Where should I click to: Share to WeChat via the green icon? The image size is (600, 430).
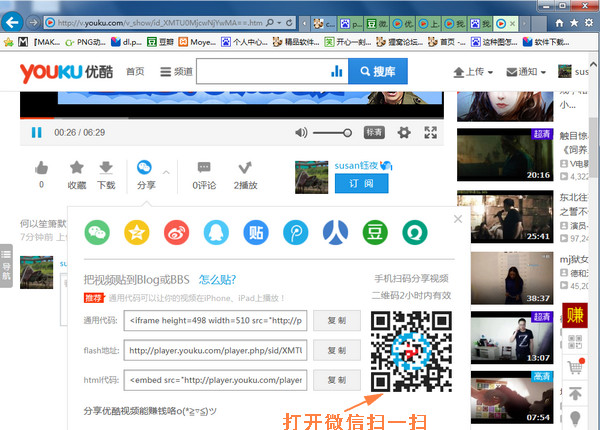(x=97, y=232)
